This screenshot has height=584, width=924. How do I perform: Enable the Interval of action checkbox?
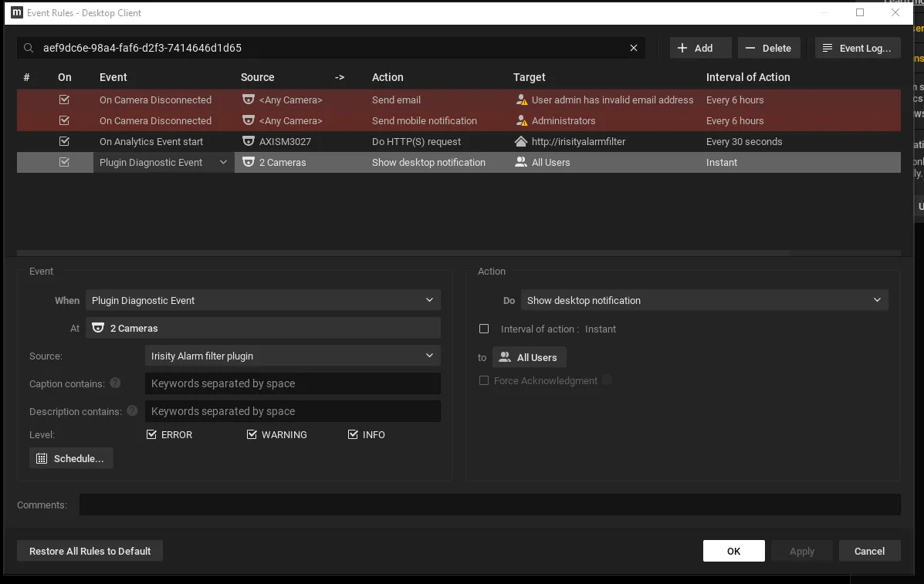click(484, 329)
